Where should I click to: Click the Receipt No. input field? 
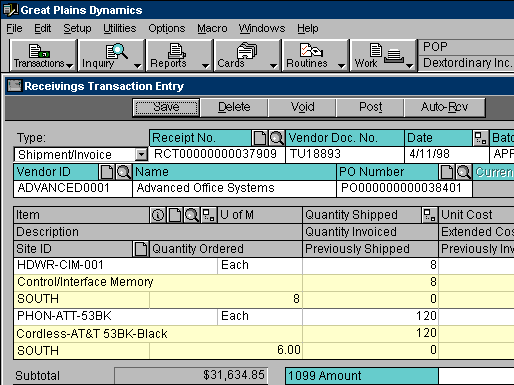click(217, 154)
